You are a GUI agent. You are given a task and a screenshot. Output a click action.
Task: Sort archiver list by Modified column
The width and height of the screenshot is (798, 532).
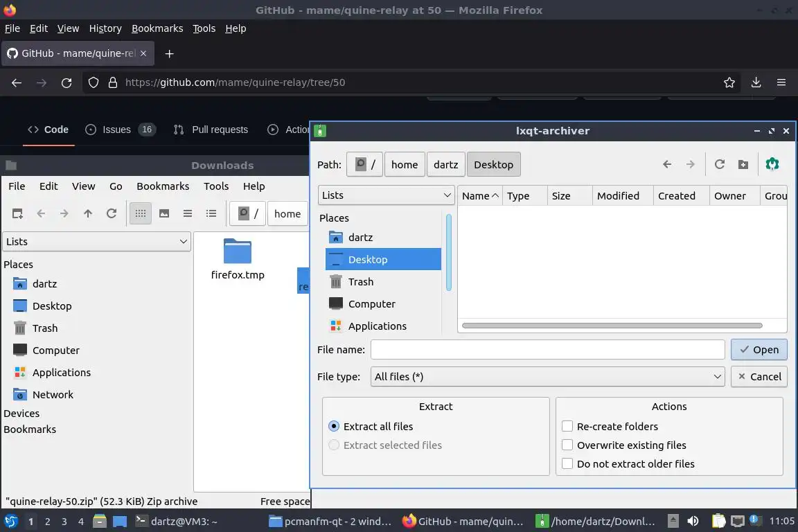click(x=623, y=196)
